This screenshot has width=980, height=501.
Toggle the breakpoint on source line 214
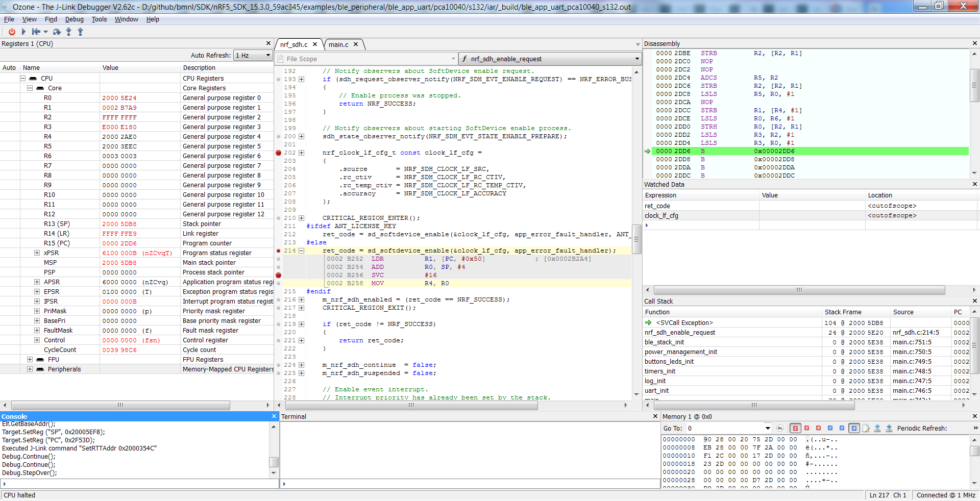pos(278,251)
